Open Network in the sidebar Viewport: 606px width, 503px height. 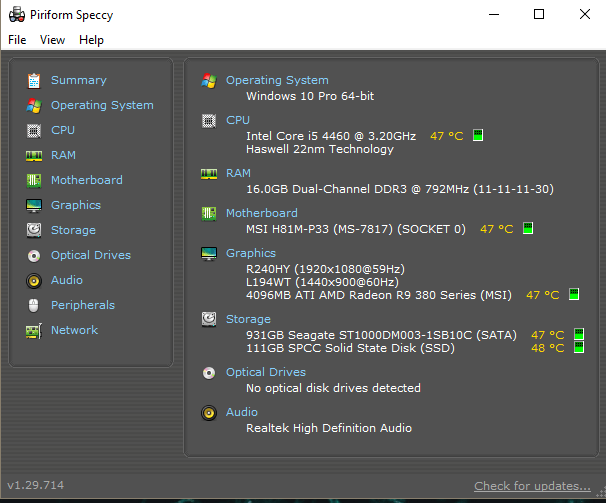[x=75, y=330]
